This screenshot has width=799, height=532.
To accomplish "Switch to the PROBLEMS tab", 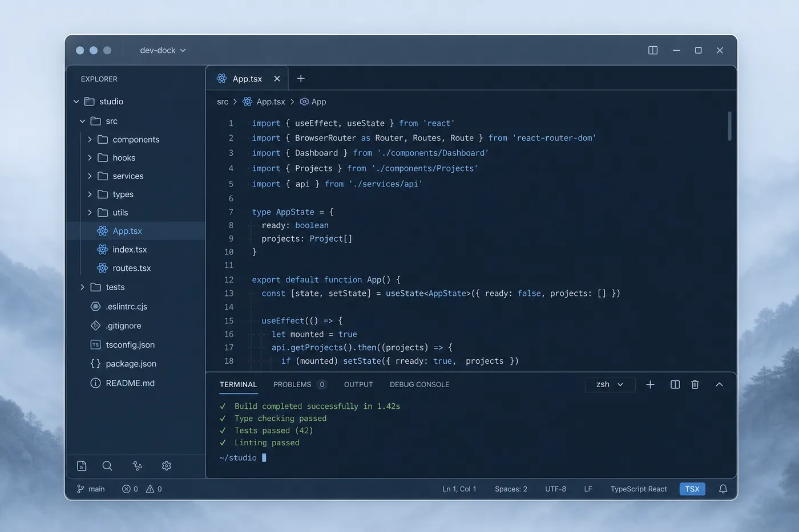I will click(299, 384).
